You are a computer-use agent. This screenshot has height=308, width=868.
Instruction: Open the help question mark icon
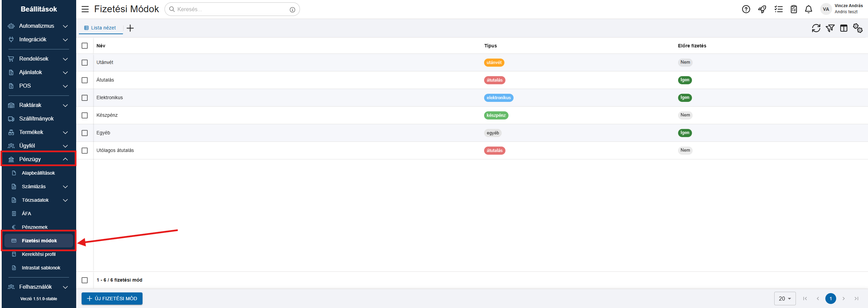pyautogui.click(x=746, y=9)
